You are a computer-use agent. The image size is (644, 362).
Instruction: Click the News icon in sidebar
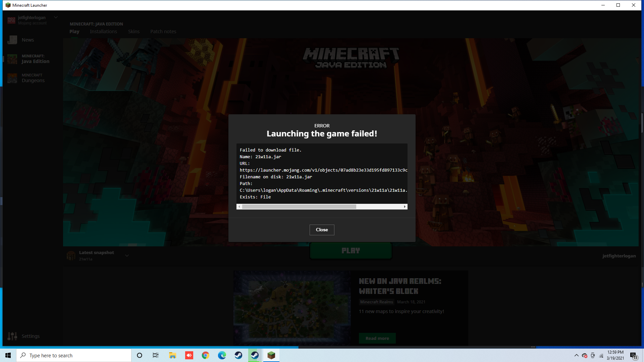pos(12,40)
